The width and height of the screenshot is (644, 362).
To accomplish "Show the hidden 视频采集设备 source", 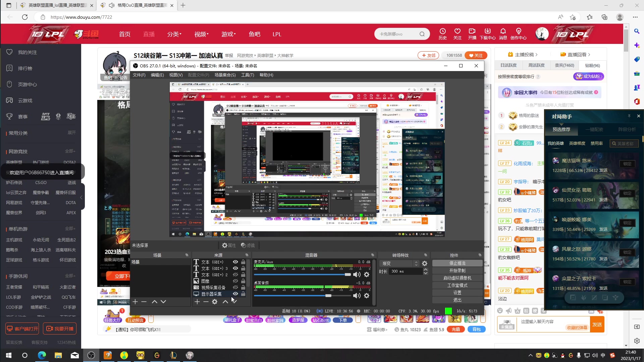I will (235, 287).
